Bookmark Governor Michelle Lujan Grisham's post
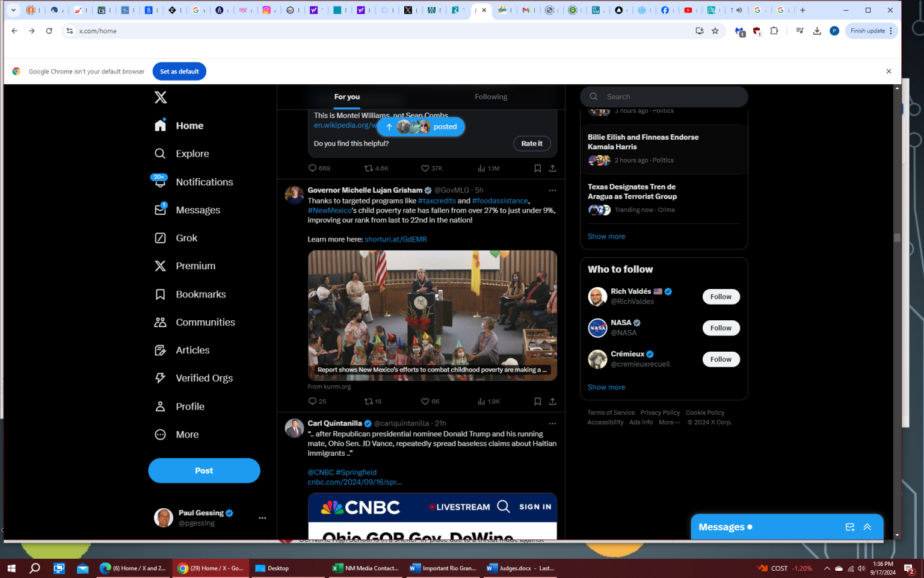Viewport: 924px width, 578px height. pyautogui.click(x=537, y=402)
